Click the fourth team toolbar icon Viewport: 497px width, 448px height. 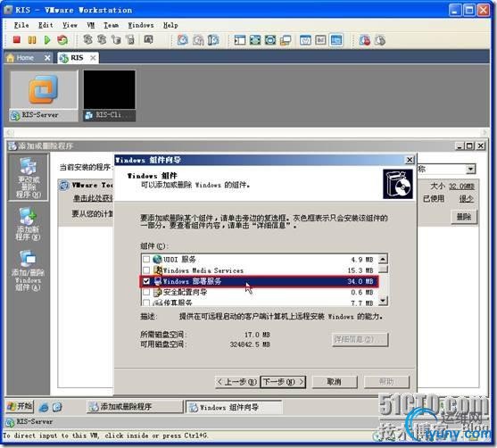click(130, 40)
